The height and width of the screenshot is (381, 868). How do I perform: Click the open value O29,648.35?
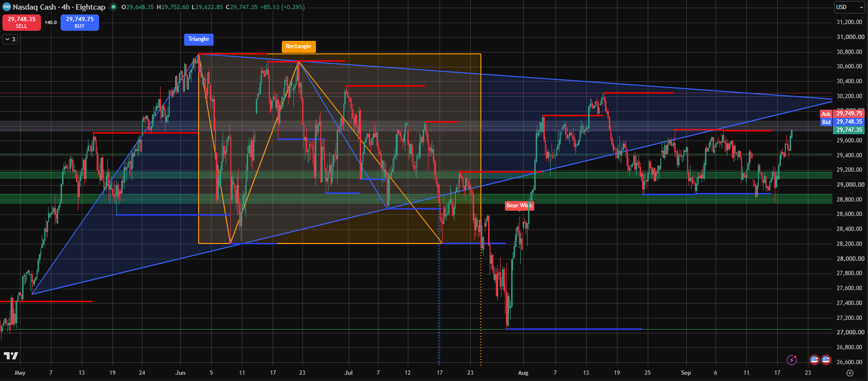click(x=138, y=7)
